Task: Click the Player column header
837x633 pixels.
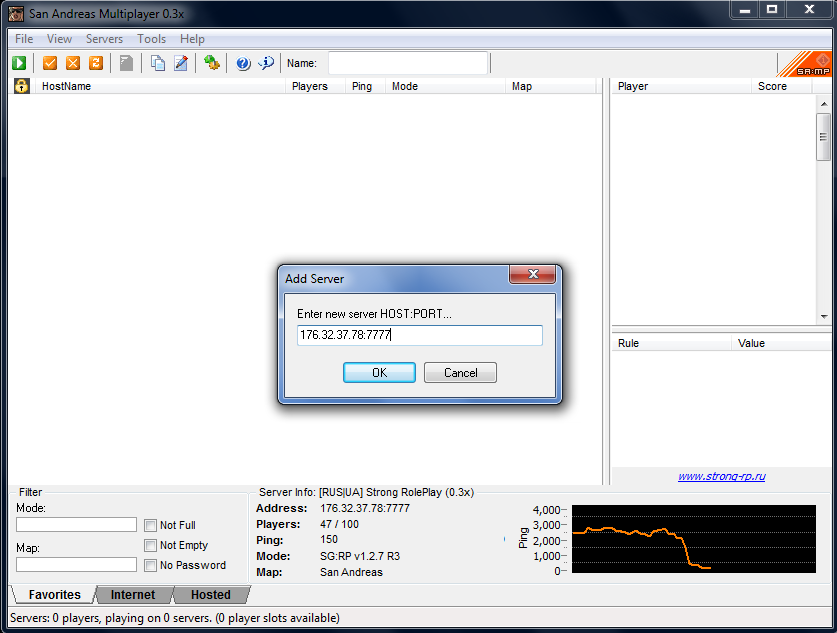Action: pyautogui.click(x=681, y=86)
